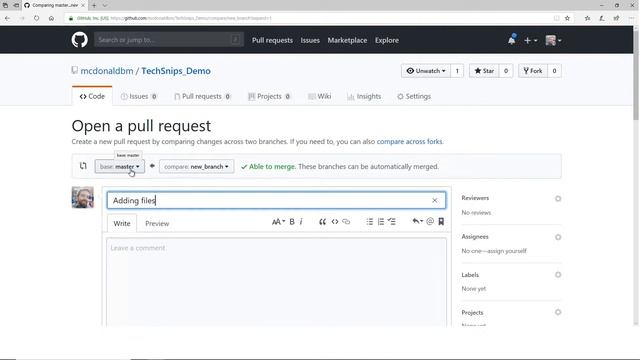Open a new browser tab
Viewport: 640px width, 360px height.
click(x=94, y=5)
